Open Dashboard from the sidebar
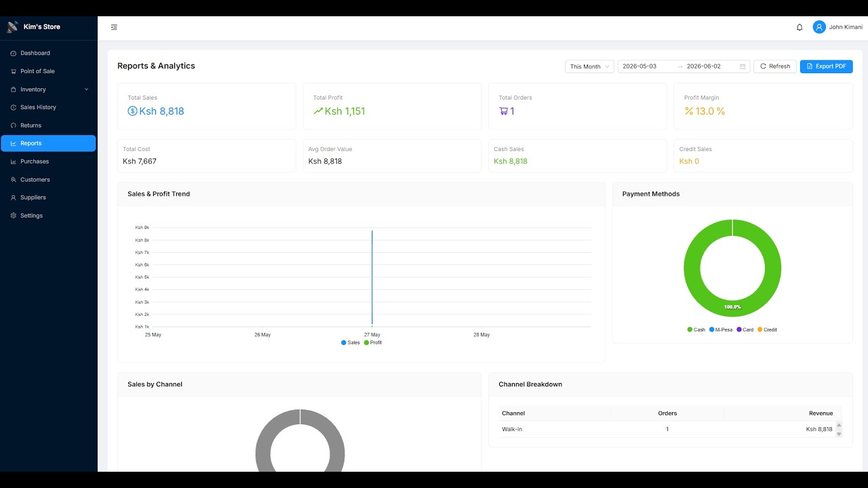 [x=48, y=53]
